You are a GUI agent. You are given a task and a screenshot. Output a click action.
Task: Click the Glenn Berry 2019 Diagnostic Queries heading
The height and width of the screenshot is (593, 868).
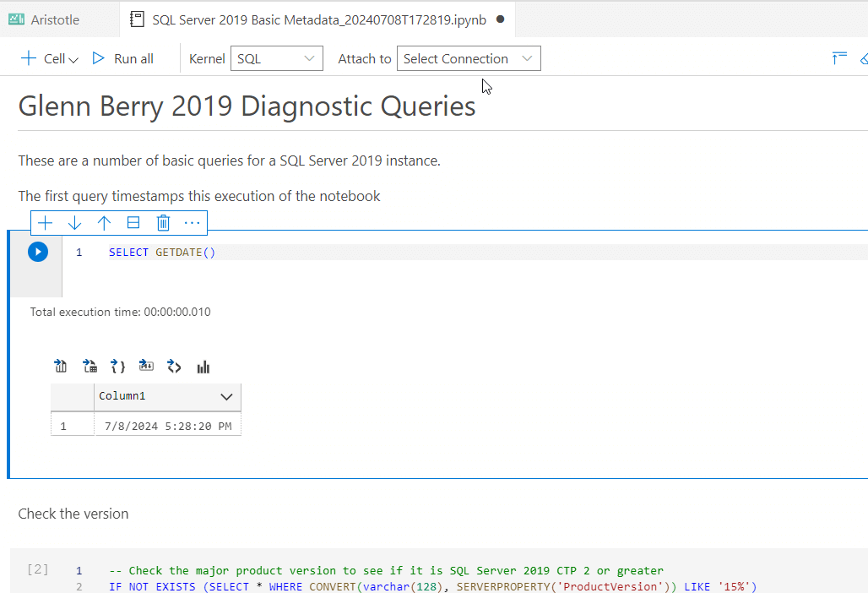(x=247, y=106)
